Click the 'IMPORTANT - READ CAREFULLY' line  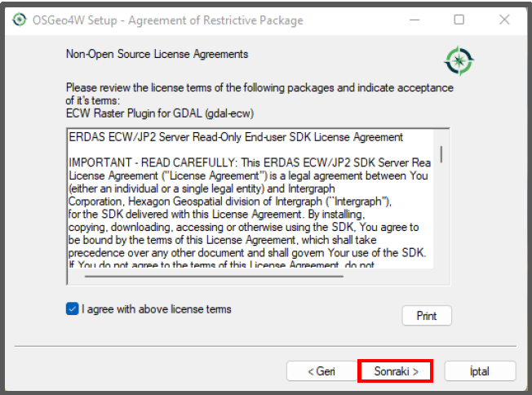point(250,163)
